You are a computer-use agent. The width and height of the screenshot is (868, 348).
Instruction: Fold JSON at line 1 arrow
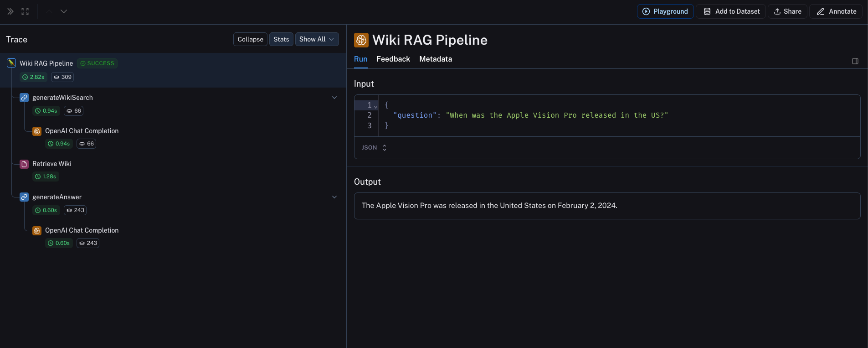[376, 106]
